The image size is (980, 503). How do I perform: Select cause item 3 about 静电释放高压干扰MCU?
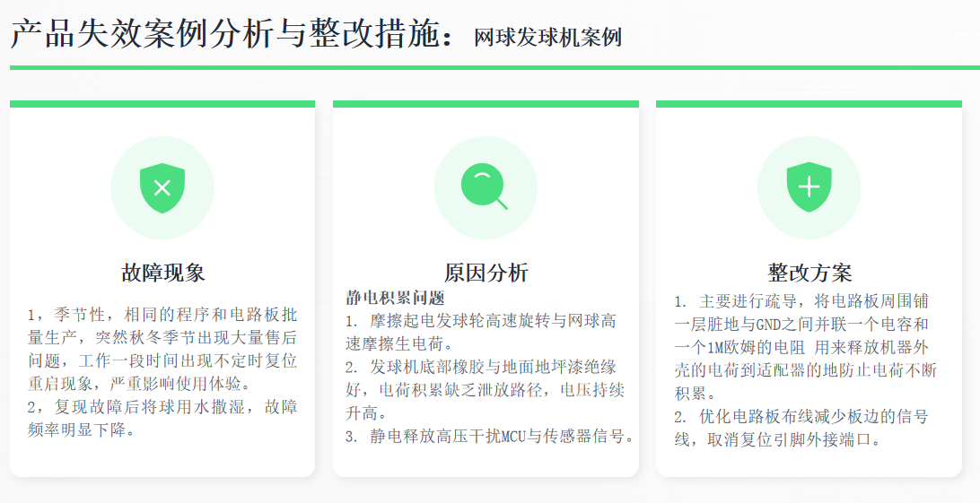click(490, 437)
